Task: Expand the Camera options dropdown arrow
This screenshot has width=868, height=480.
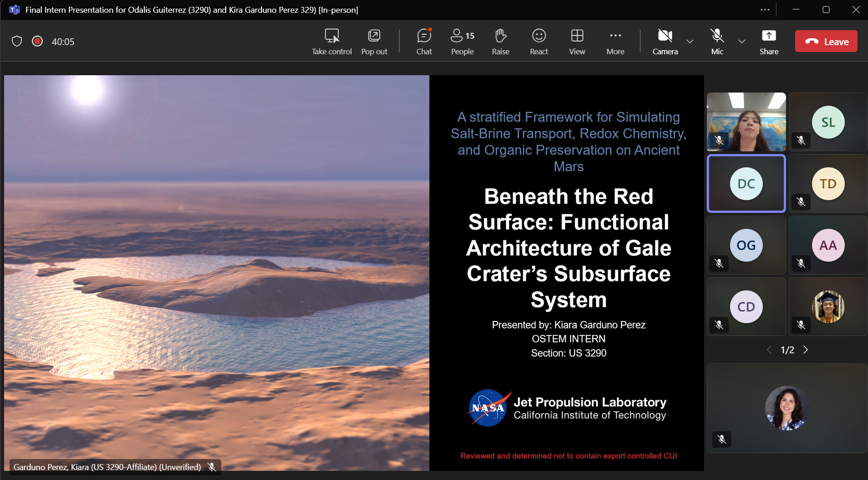Action: coord(690,41)
